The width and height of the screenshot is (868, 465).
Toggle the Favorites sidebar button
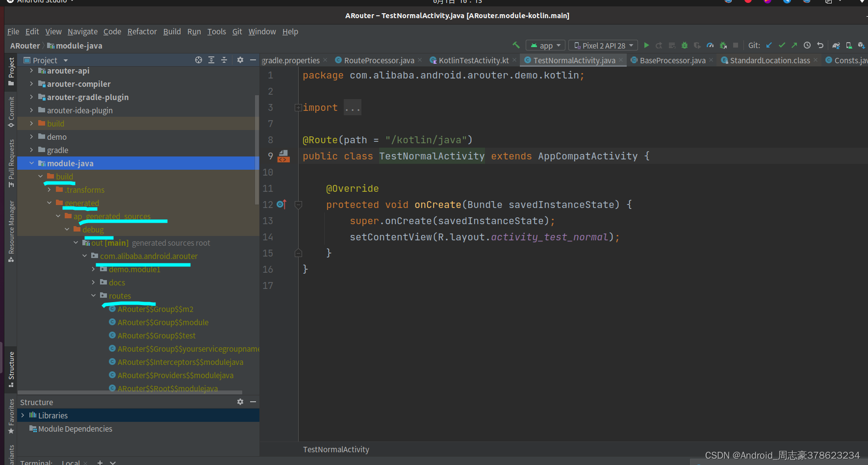pyautogui.click(x=11, y=416)
